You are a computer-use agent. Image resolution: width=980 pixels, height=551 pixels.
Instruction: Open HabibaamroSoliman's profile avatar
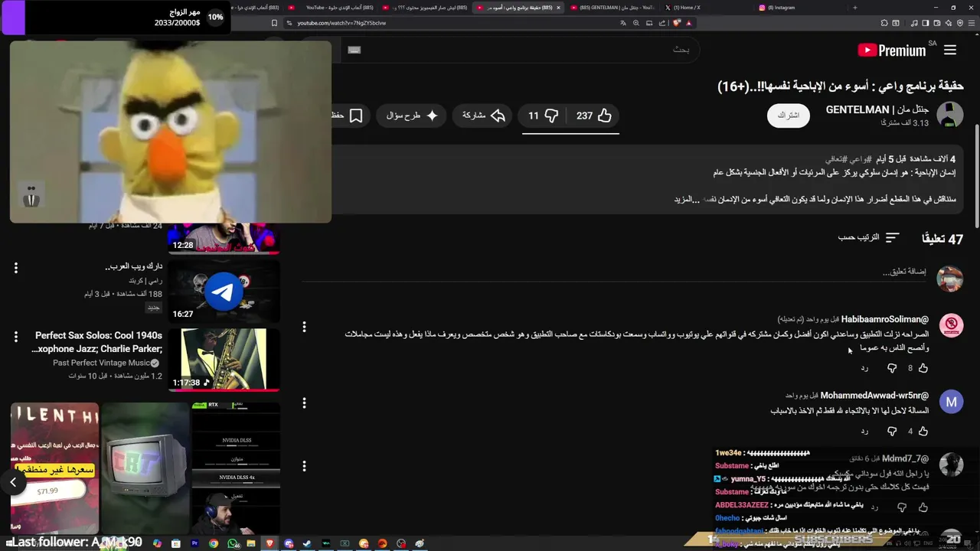[951, 325]
